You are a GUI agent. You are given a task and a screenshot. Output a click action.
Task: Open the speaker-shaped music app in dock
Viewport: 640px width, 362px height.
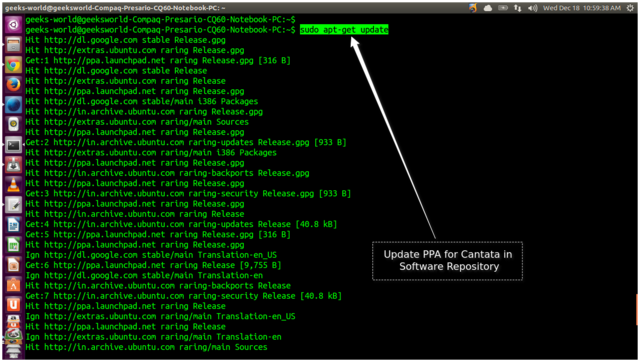click(13, 125)
